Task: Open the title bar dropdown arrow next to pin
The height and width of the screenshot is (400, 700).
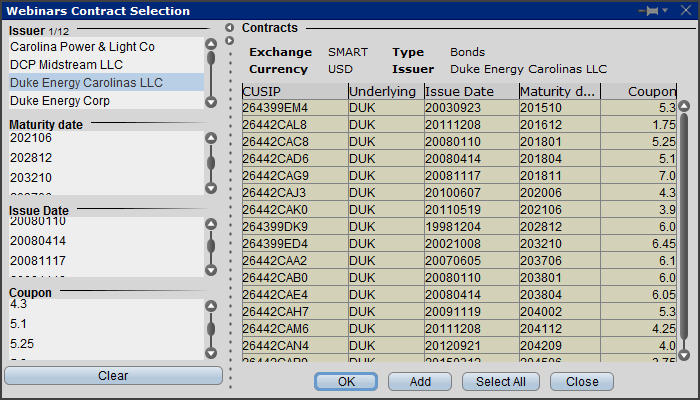Action: [x=665, y=10]
